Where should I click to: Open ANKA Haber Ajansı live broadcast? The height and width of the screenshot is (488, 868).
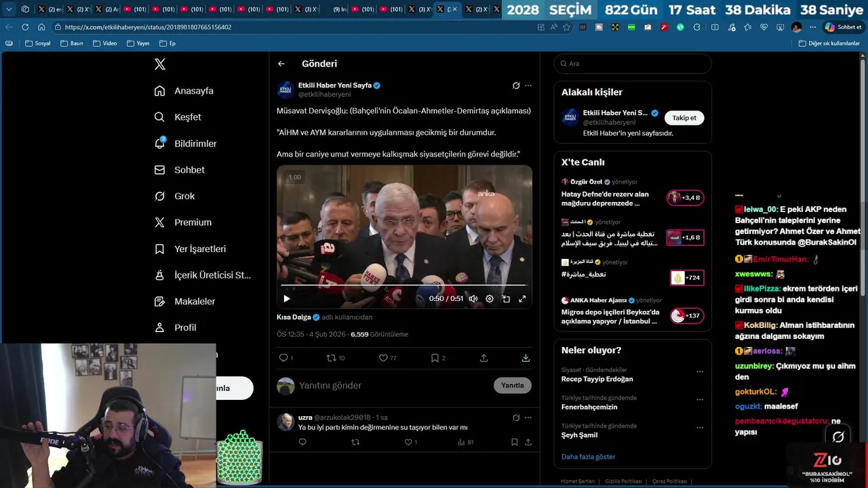pyautogui.click(x=632, y=311)
